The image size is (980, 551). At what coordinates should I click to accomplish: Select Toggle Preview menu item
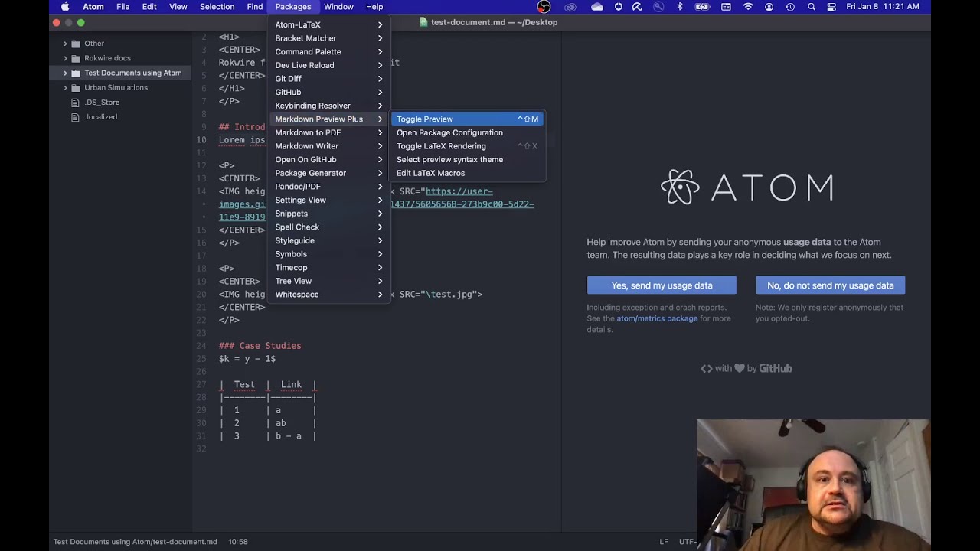coord(467,119)
